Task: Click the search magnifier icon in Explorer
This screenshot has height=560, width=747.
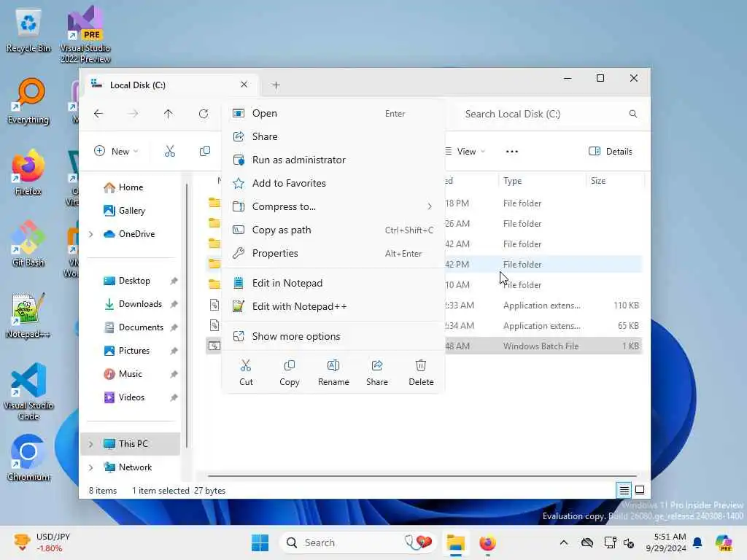Action: pos(632,114)
